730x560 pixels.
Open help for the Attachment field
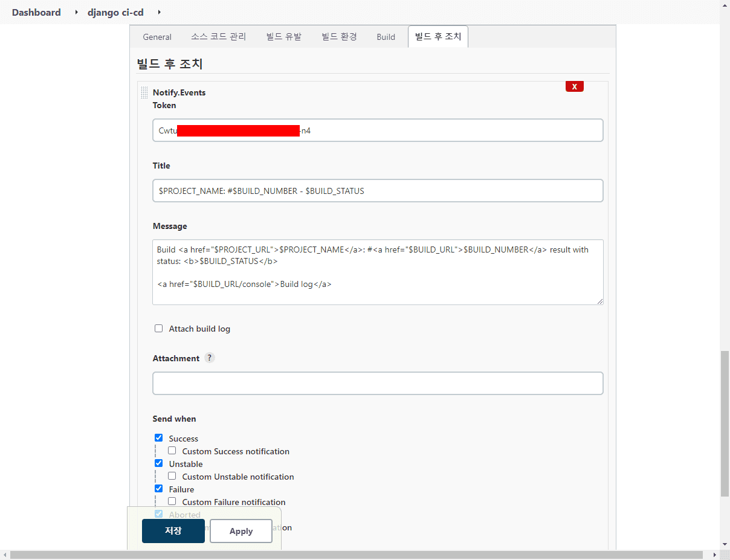[x=209, y=358]
